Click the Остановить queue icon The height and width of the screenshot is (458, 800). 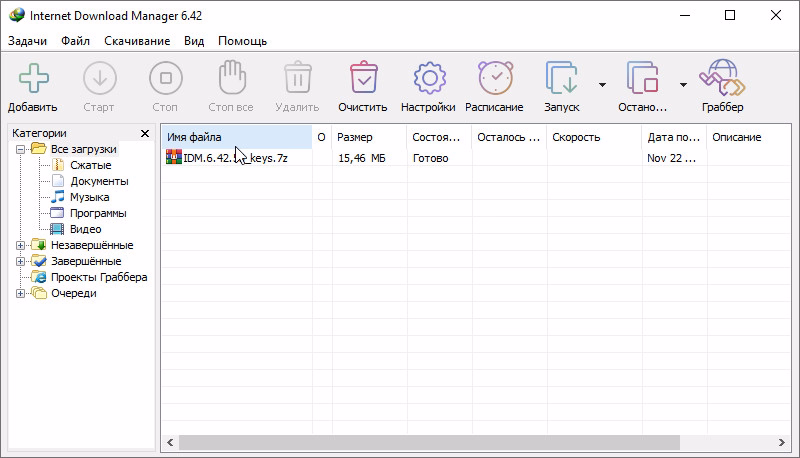tap(642, 78)
